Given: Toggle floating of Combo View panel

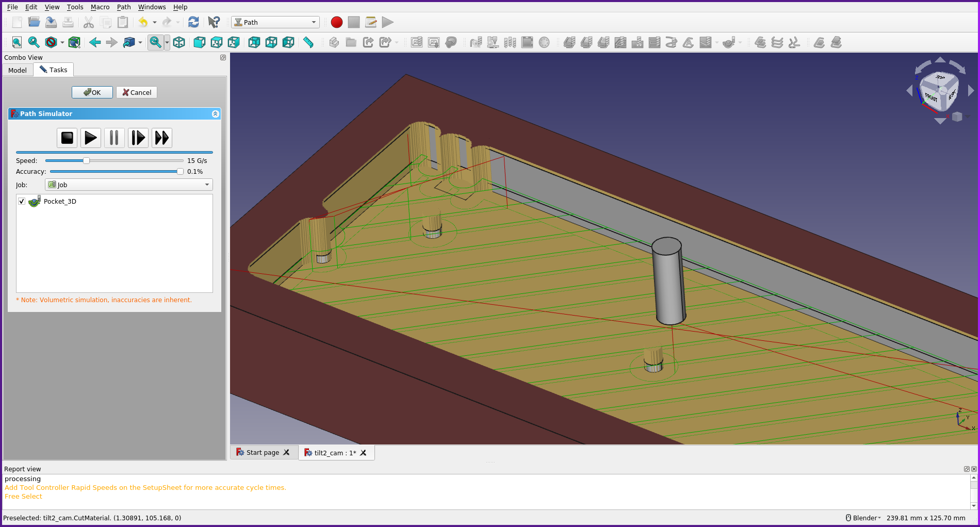Looking at the screenshot, I should click(223, 58).
